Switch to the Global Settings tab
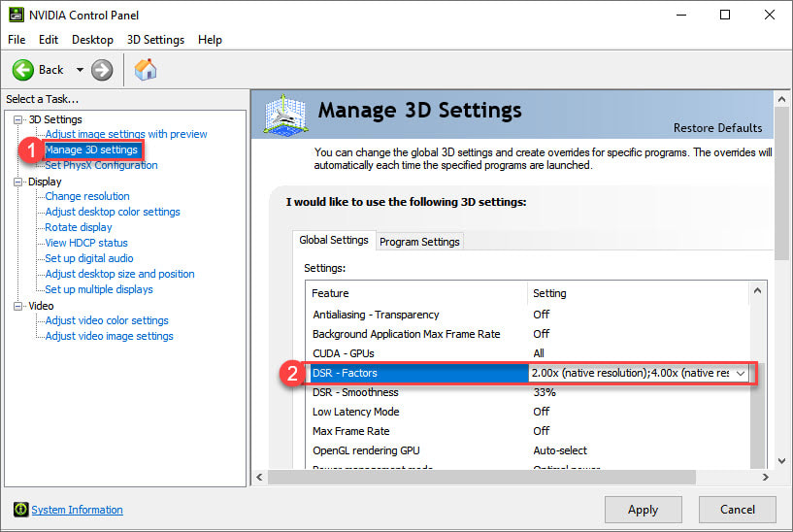This screenshot has height=532, width=793. 334,240
